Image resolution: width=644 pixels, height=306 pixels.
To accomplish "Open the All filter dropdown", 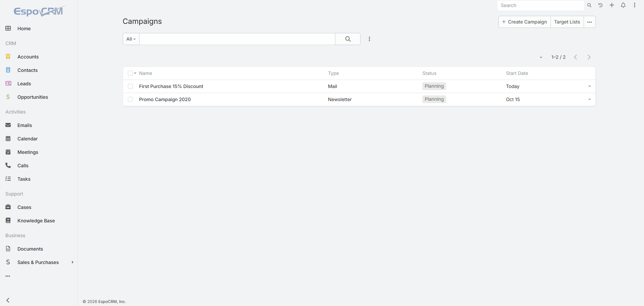I will click(131, 39).
